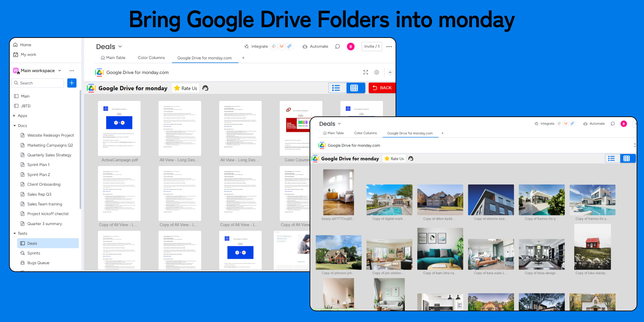Open the view settings gear icon
This screenshot has width=644, height=322.
pos(377,72)
